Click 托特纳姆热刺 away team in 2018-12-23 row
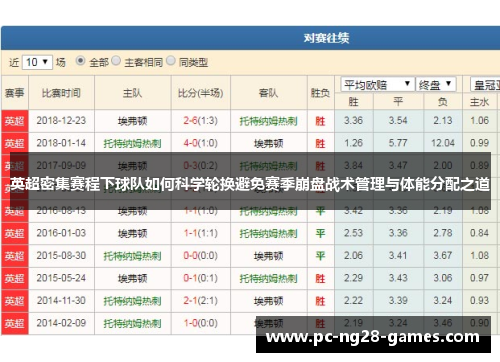Viewport: 500px width, 362px height. (268, 121)
